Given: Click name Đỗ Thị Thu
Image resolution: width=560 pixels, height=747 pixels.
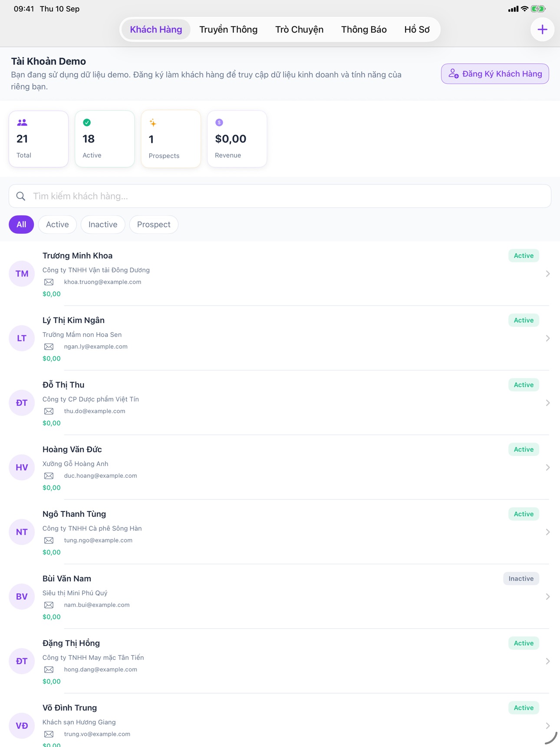Looking at the screenshot, I should 63,385.
